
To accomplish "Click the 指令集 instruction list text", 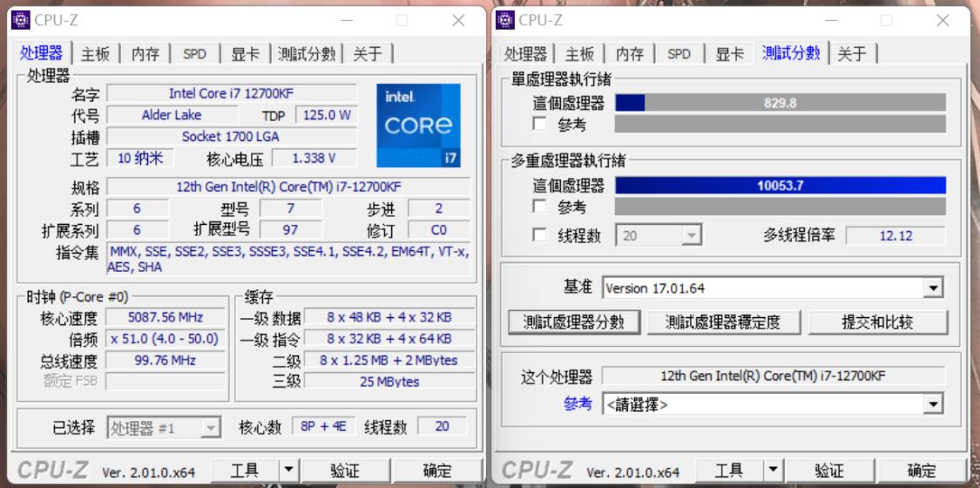I will (x=288, y=259).
